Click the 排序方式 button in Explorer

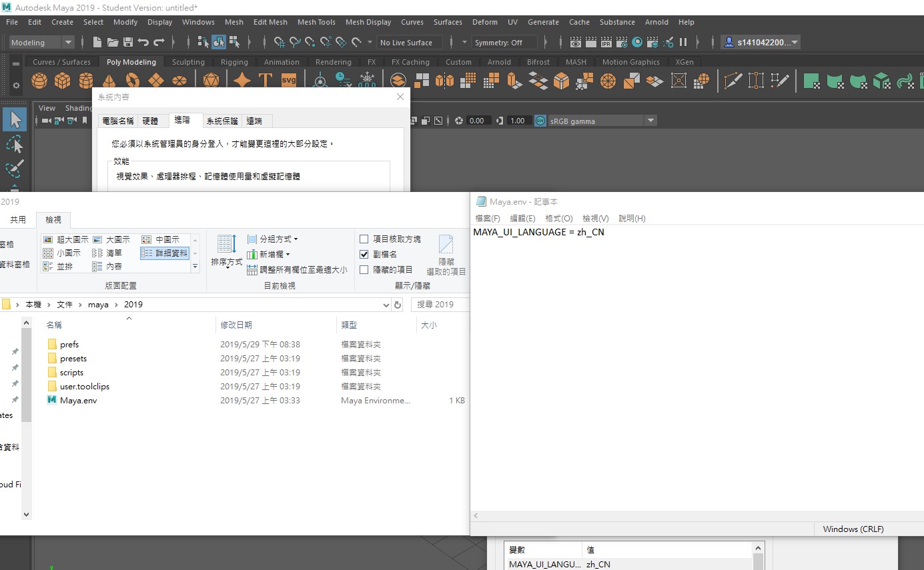227,251
